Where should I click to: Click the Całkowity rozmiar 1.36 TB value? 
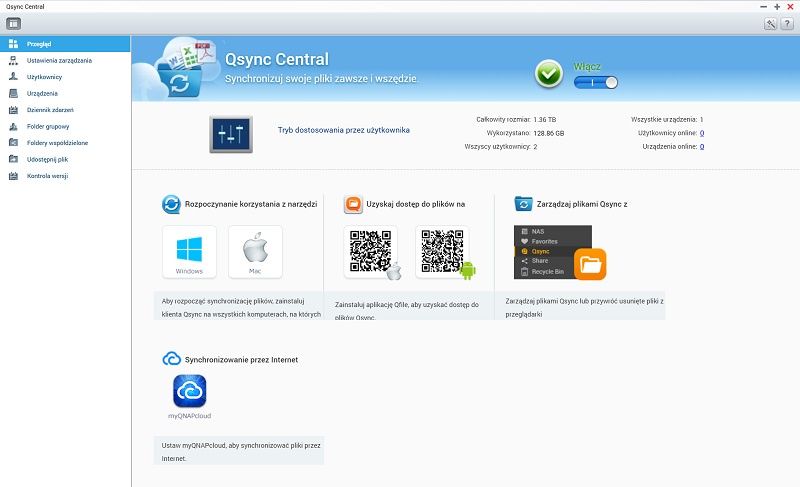[x=544, y=119]
